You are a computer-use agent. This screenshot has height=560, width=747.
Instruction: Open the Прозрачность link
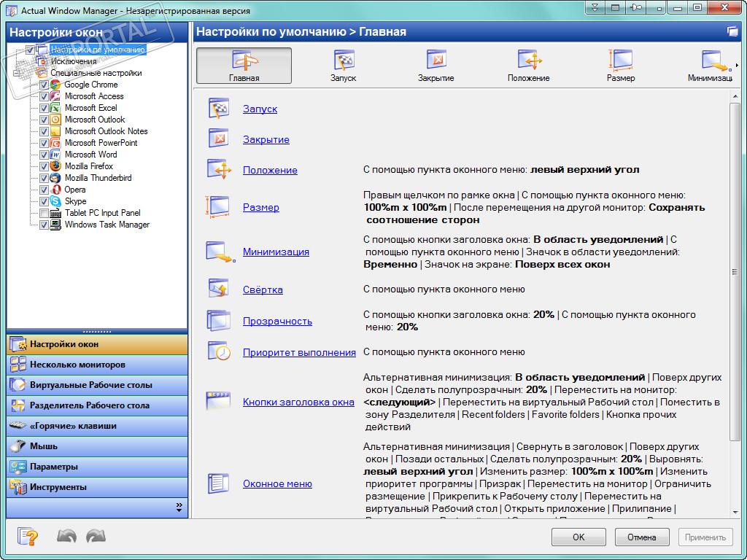[277, 321]
